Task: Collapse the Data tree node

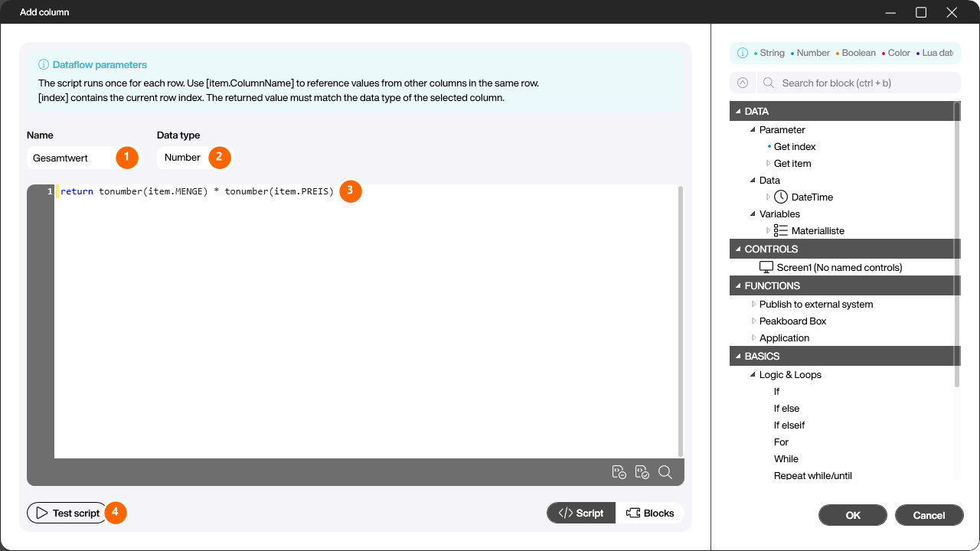Action: (753, 180)
